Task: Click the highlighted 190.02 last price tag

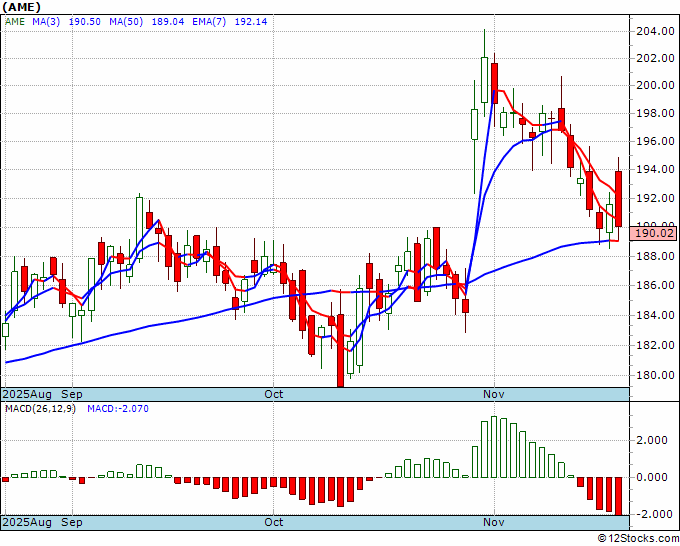Action: pos(654,234)
